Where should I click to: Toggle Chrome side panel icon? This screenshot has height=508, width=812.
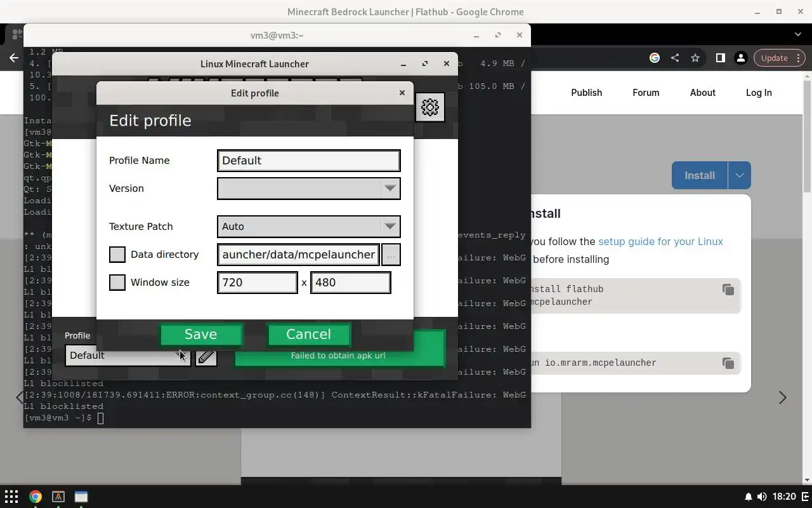click(x=721, y=58)
